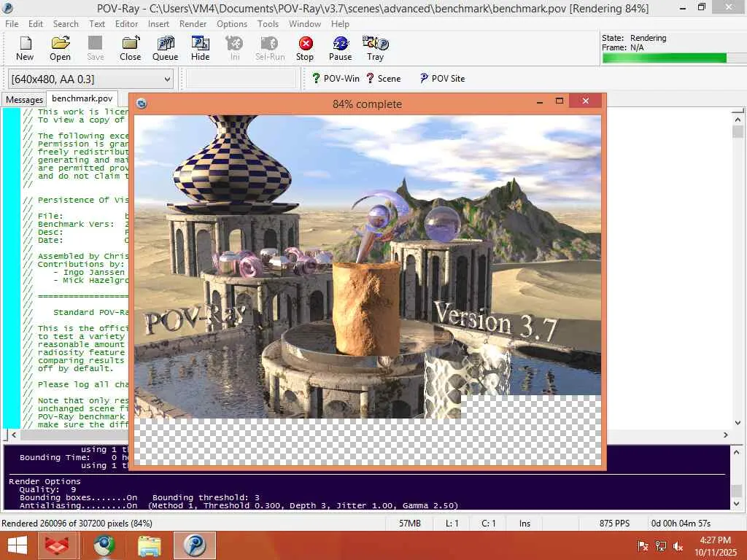
Task: Send POV-Ray to Tray icon
Action: (x=376, y=49)
